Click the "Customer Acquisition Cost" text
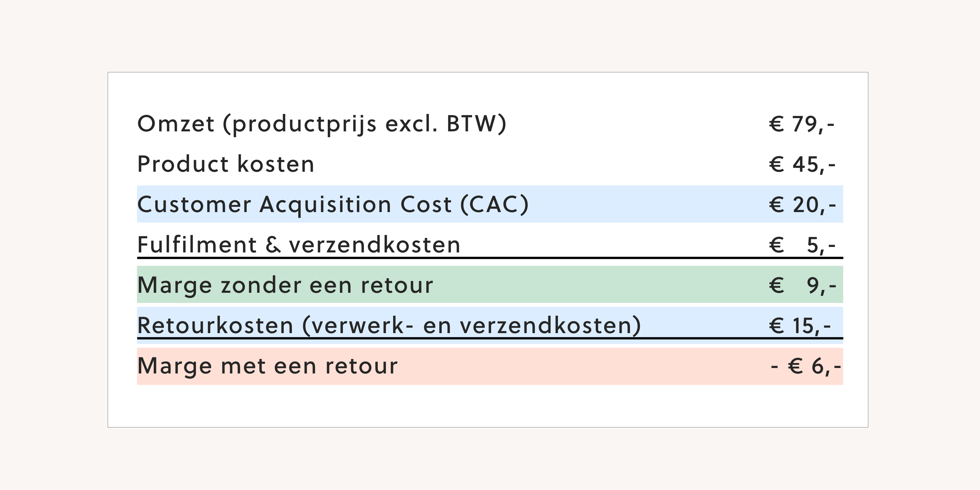980x490 pixels. 294,204
